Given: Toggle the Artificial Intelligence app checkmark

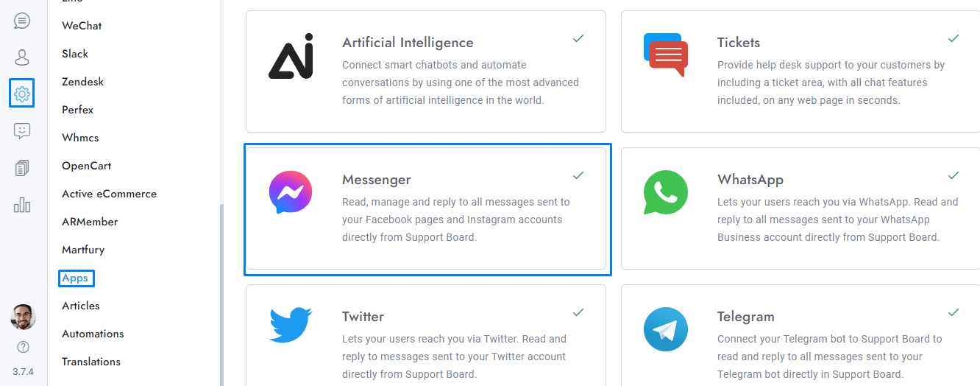Looking at the screenshot, I should pos(578,38).
